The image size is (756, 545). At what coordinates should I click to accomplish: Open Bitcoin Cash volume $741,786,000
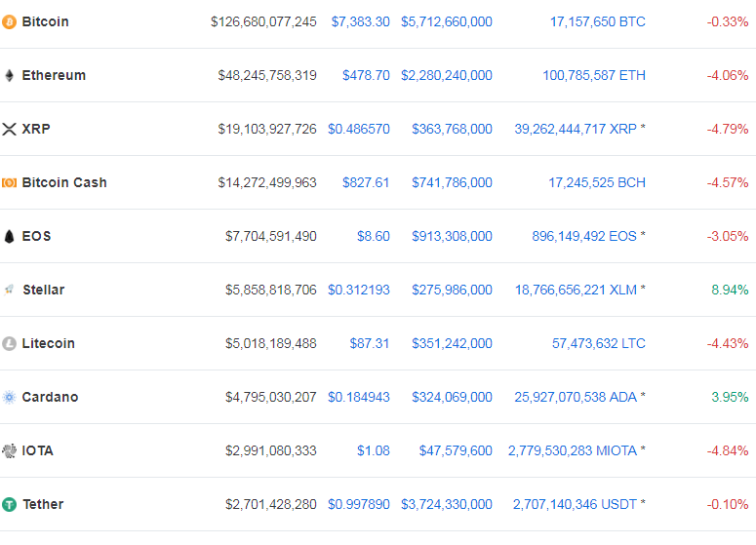coord(452,182)
